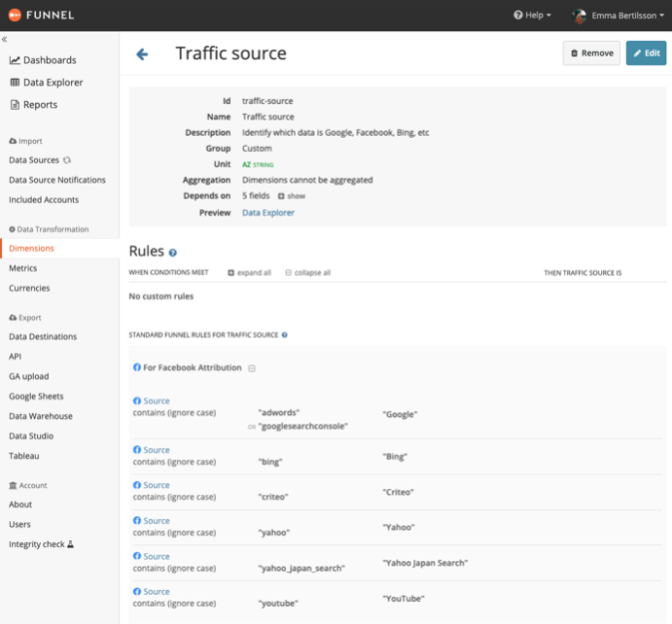Go to Data Sources
The image size is (672, 624).
point(34,160)
